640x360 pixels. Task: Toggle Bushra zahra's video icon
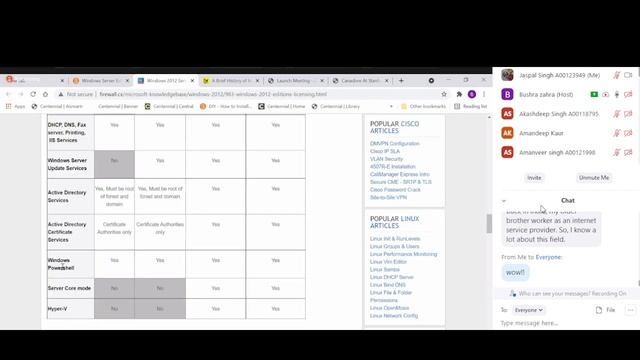pos(628,94)
